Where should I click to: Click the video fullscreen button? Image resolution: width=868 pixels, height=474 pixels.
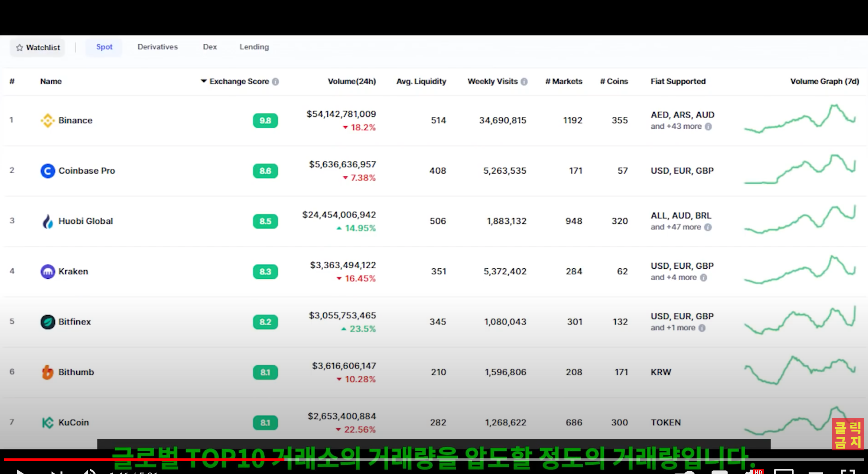pos(848,472)
